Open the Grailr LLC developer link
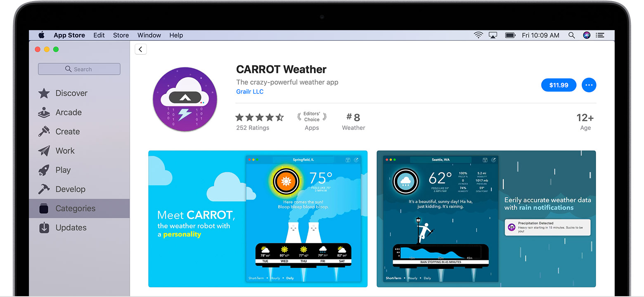This screenshot has height=297, width=644. pos(250,92)
